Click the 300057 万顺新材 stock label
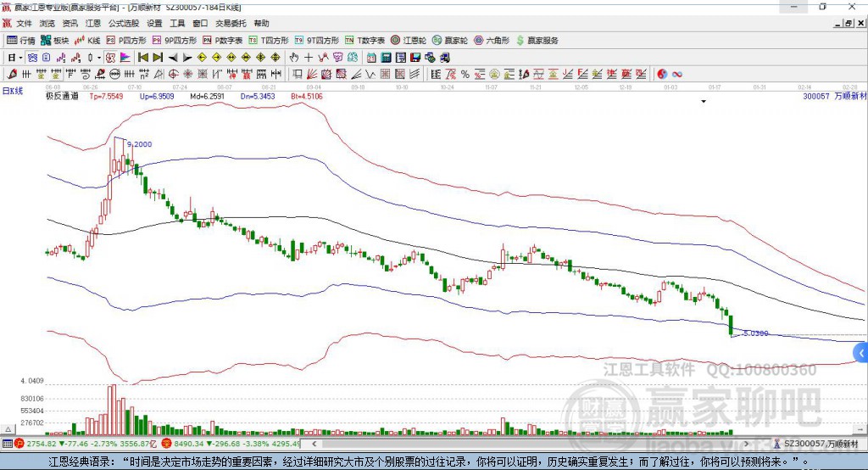The height and width of the screenshot is (470, 868). pyautogui.click(x=835, y=97)
